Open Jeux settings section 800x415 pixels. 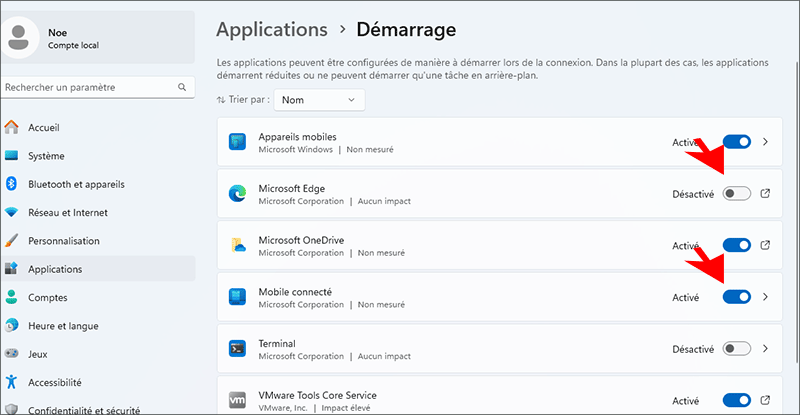tap(98, 354)
